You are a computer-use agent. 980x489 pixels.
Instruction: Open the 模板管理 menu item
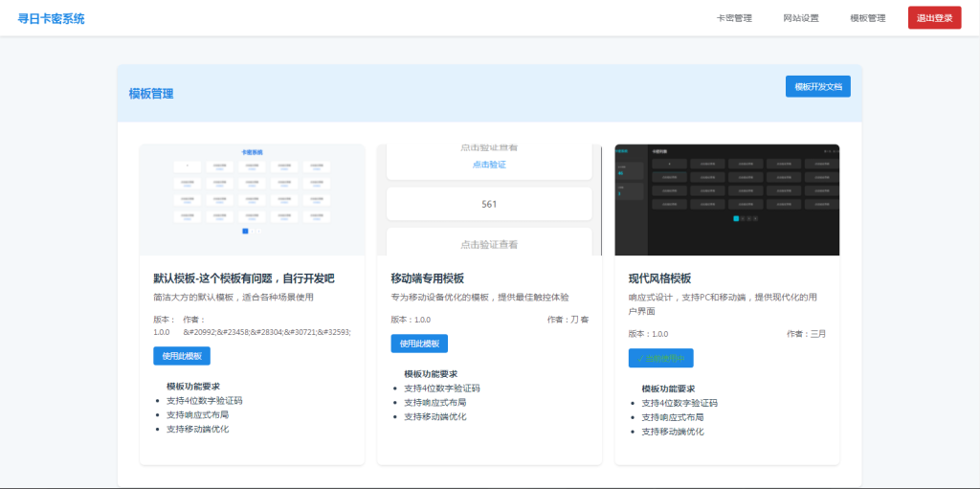[867, 18]
